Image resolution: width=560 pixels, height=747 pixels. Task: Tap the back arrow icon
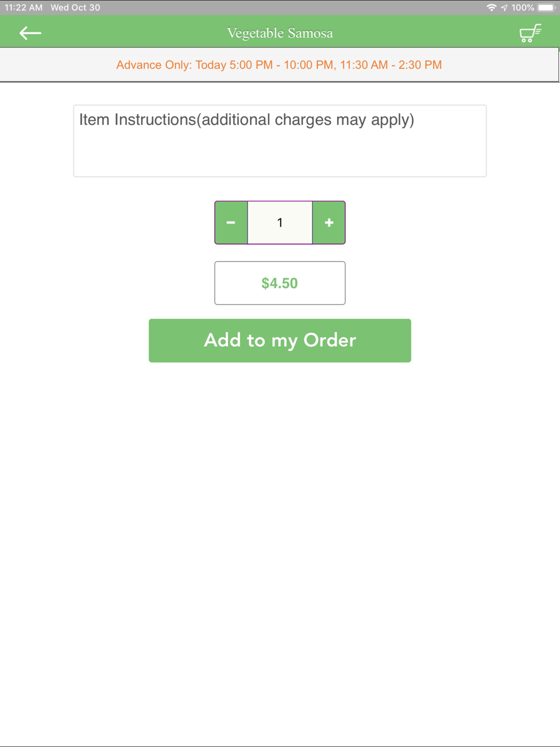[x=30, y=33]
